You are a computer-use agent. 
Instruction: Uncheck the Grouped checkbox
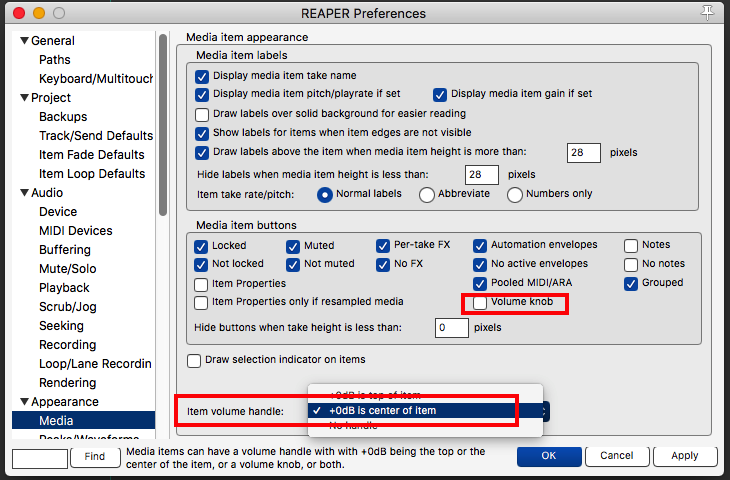pyautogui.click(x=631, y=284)
